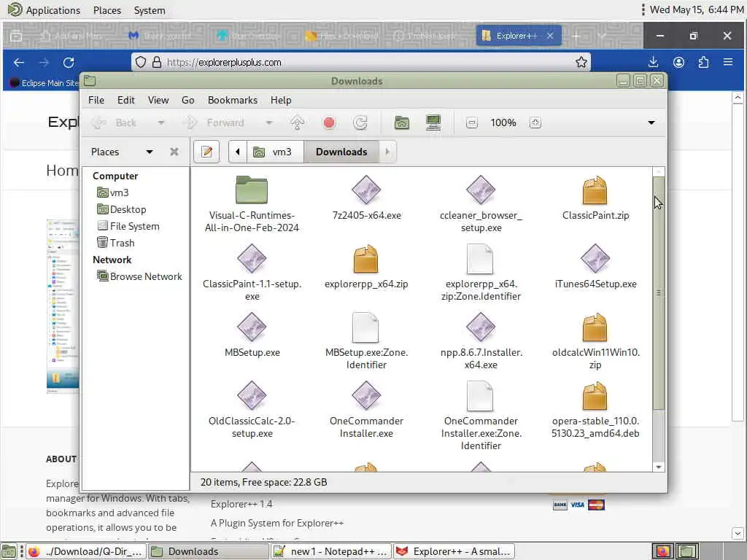Open vm3 in Places sidebar
Screen dimensions: 747x560
coord(113,192)
